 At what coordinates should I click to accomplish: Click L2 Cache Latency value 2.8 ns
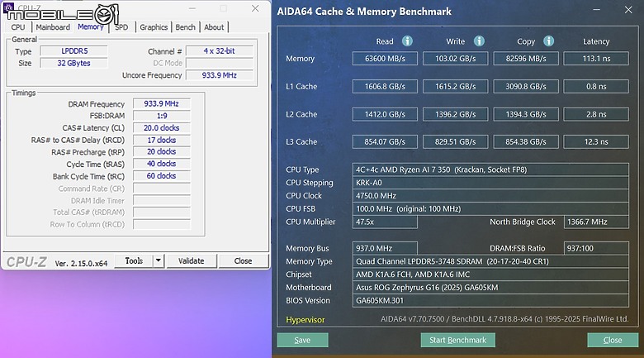[596, 114]
